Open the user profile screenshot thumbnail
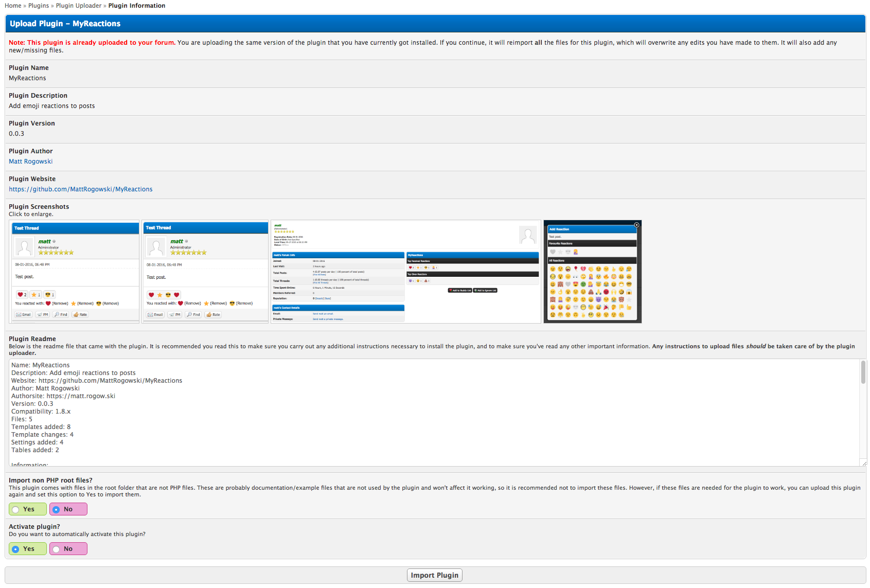Image resolution: width=870 pixels, height=588 pixels. (x=405, y=272)
